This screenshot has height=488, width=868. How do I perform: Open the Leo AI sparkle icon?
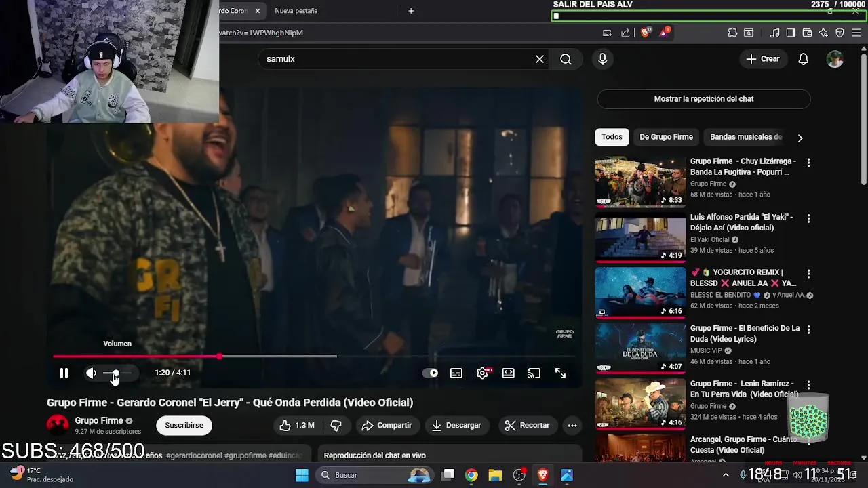[823, 33]
